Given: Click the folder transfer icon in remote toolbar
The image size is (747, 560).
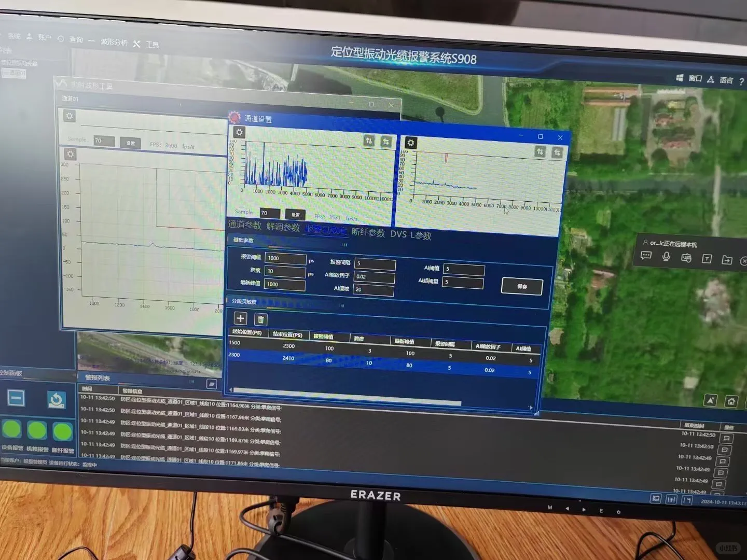Looking at the screenshot, I should click(727, 260).
